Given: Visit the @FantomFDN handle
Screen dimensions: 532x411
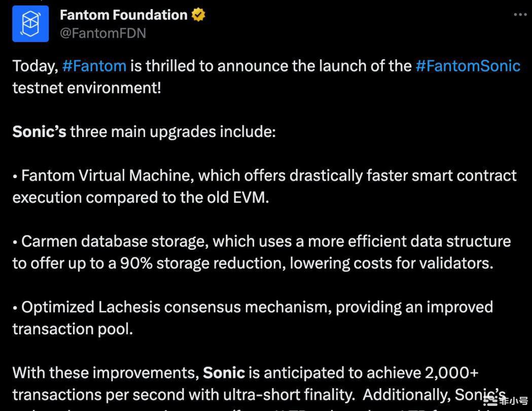Looking at the screenshot, I should 103,33.
